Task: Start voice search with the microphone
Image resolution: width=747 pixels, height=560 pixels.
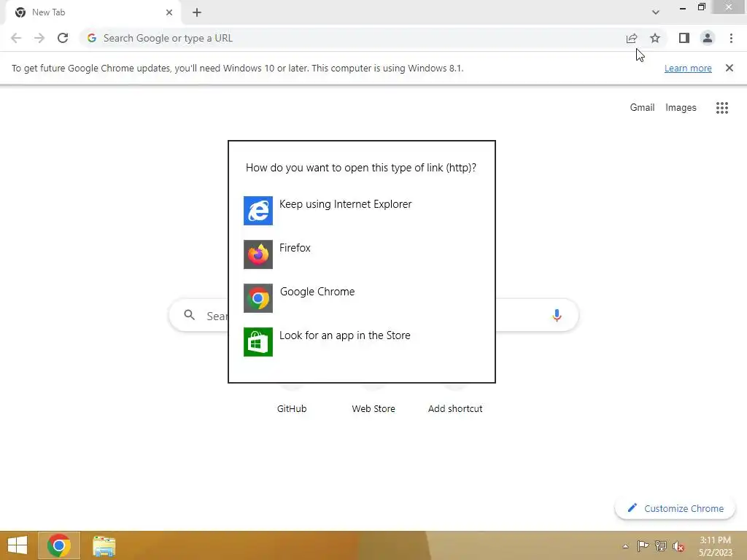Action: (557, 315)
